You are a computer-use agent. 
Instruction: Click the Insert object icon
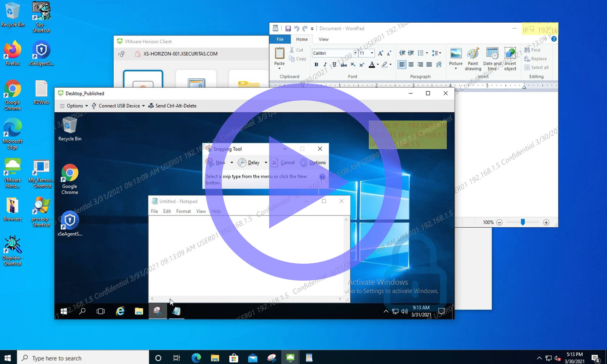pos(510,54)
